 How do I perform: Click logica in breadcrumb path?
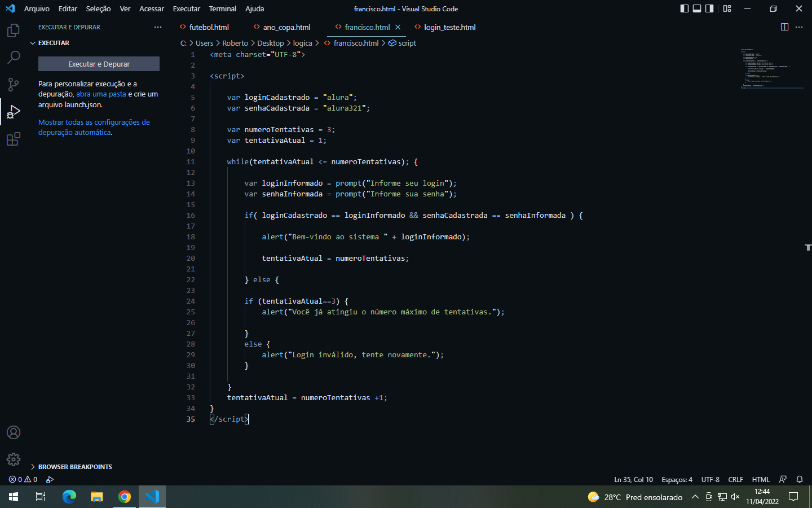tap(303, 43)
